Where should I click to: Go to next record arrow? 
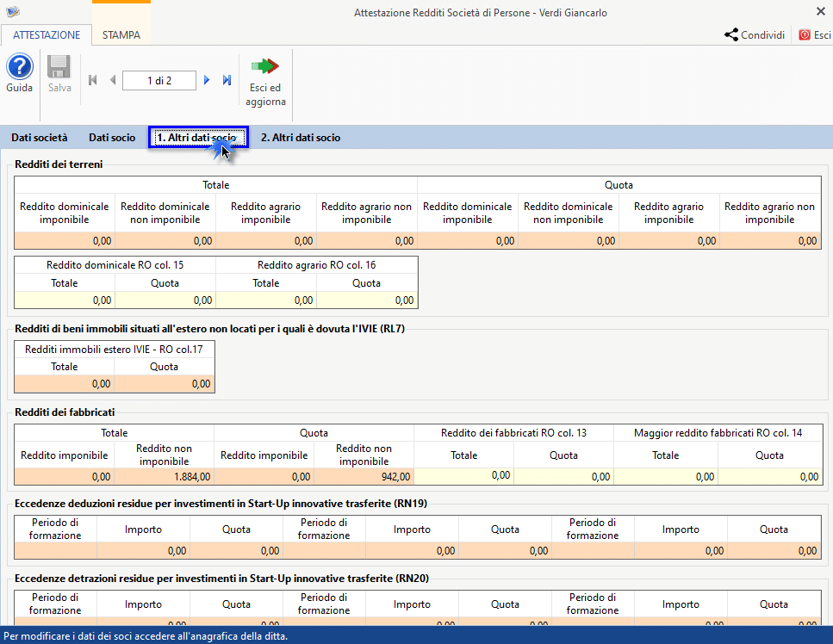point(207,80)
